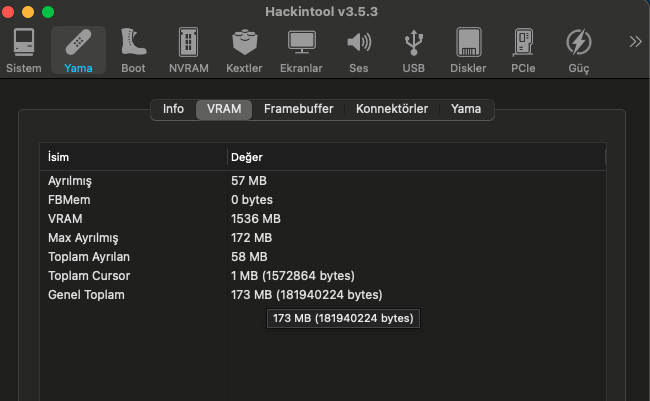Click the 172 MB value
Screen dimensions: 650x401
click(251, 238)
